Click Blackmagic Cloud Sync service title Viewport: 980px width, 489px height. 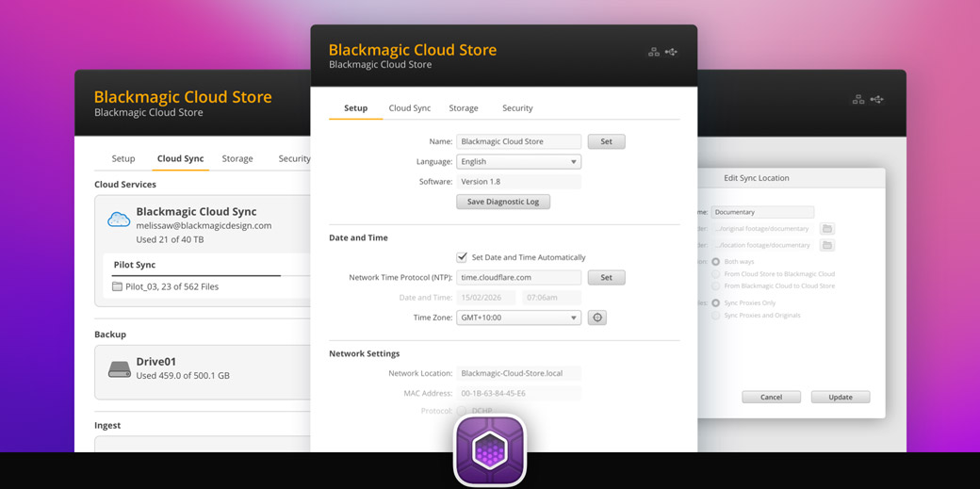(196, 212)
